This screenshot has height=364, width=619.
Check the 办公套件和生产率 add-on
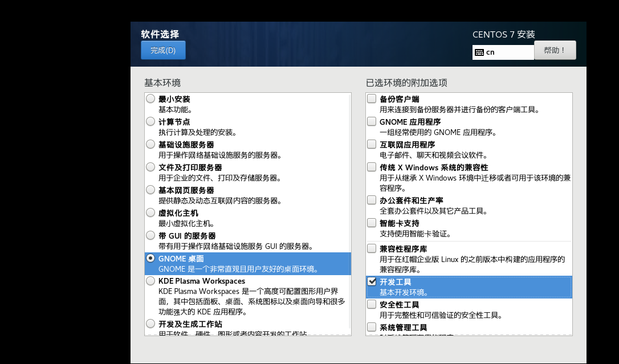pos(372,200)
